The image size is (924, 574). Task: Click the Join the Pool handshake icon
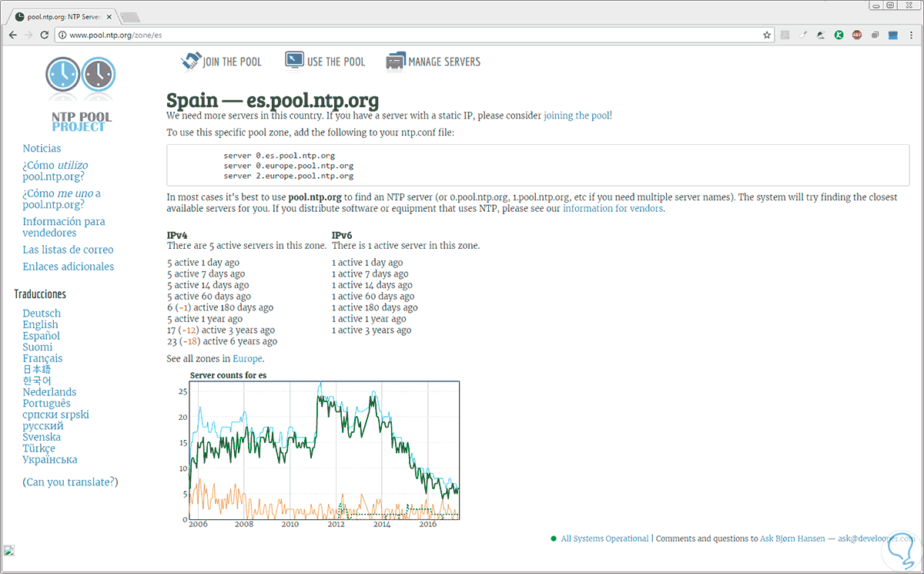189,61
